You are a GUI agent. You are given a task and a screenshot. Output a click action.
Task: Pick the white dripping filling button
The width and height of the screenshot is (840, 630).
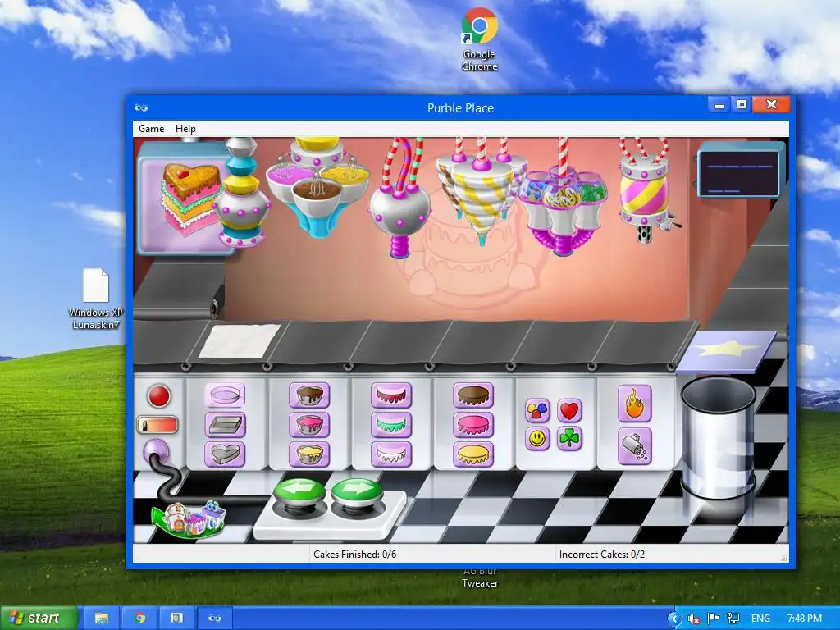click(391, 454)
